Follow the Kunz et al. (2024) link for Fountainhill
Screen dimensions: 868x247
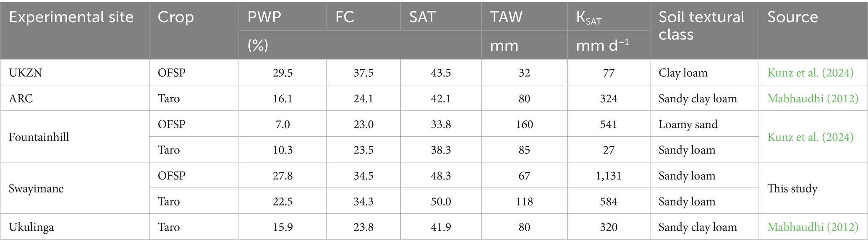[x=810, y=137]
